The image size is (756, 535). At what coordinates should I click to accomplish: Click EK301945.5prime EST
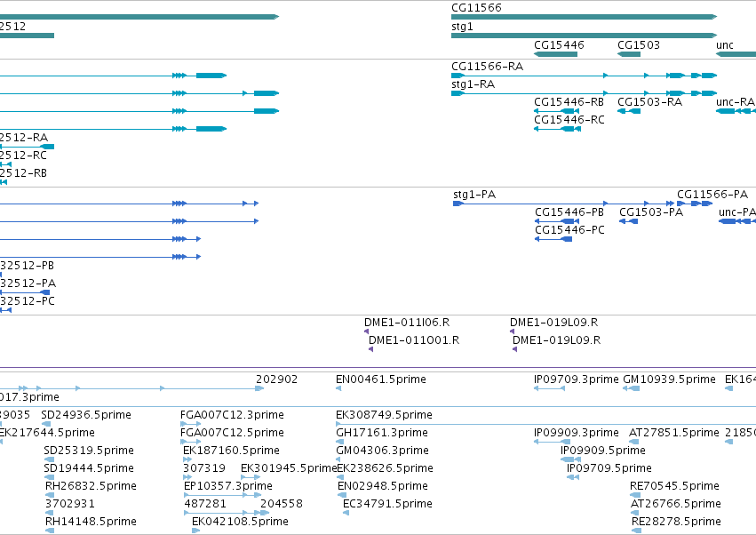[251, 477]
